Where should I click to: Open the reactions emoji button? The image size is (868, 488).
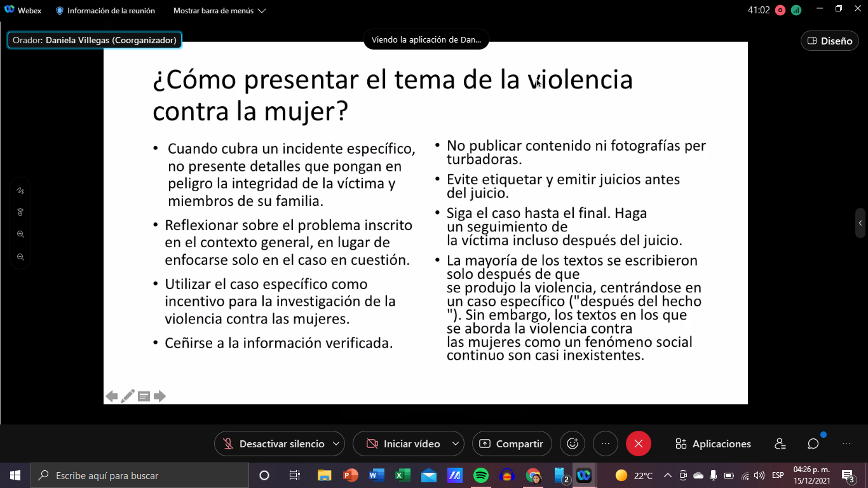[573, 444]
